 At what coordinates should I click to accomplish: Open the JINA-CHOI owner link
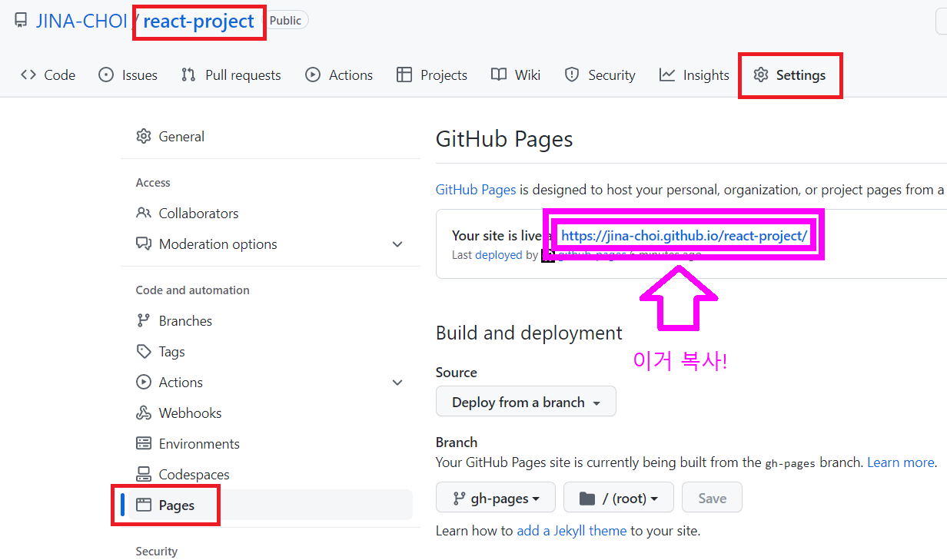[81, 21]
